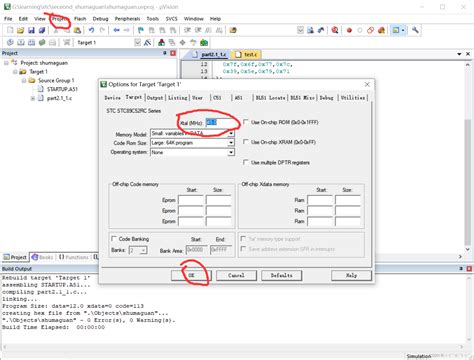
Task: Open the Memory Model dropdown
Action: 192,133
